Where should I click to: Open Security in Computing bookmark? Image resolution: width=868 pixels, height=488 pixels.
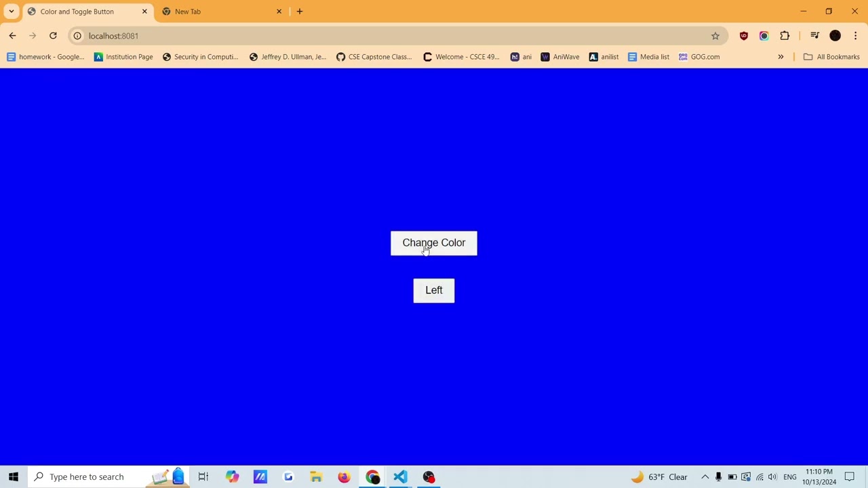point(201,57)
